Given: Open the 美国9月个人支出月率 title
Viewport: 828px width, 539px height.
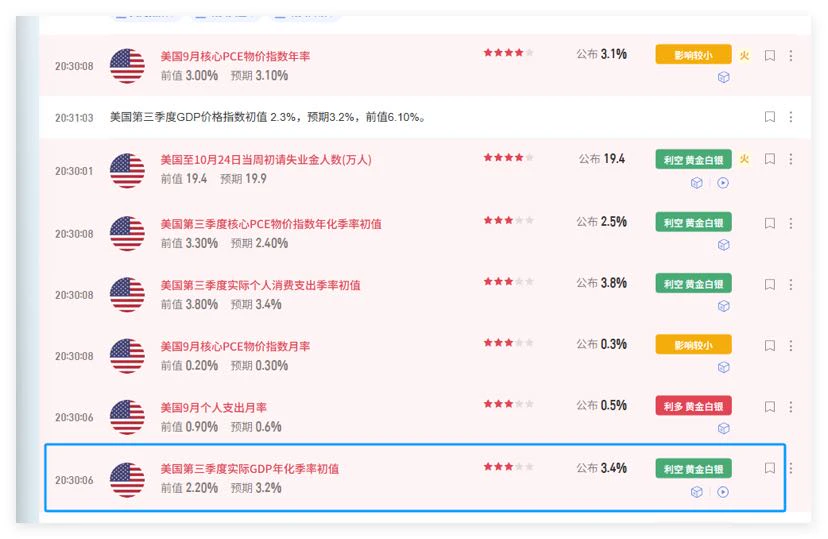Looking at the screenshot, I should pos(213,408).
